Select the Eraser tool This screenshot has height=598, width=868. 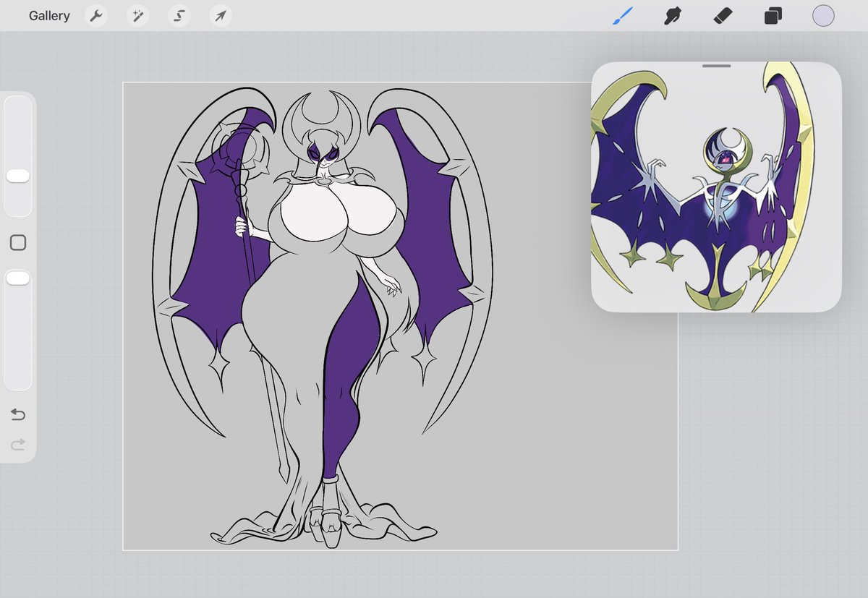(x=723, y=16)
